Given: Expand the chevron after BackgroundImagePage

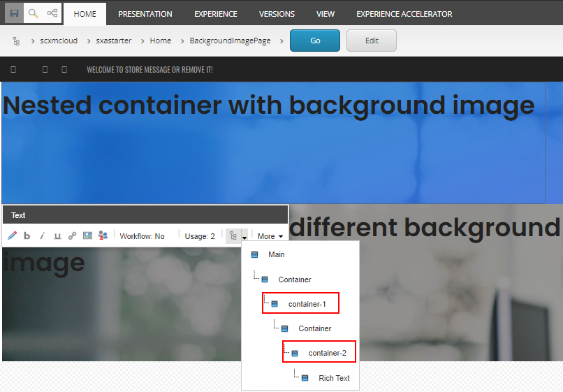Looking at the screenshot, I should 281,41.
